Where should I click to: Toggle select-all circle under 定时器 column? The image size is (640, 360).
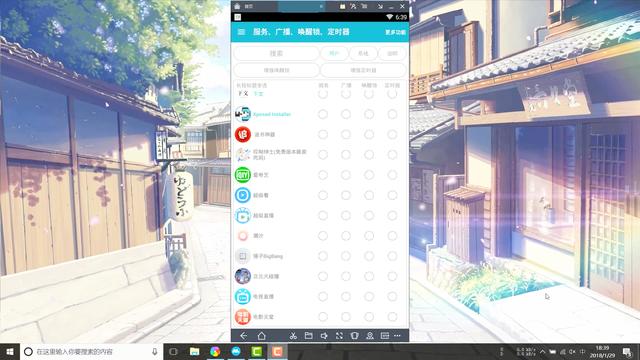click(392, 94)
